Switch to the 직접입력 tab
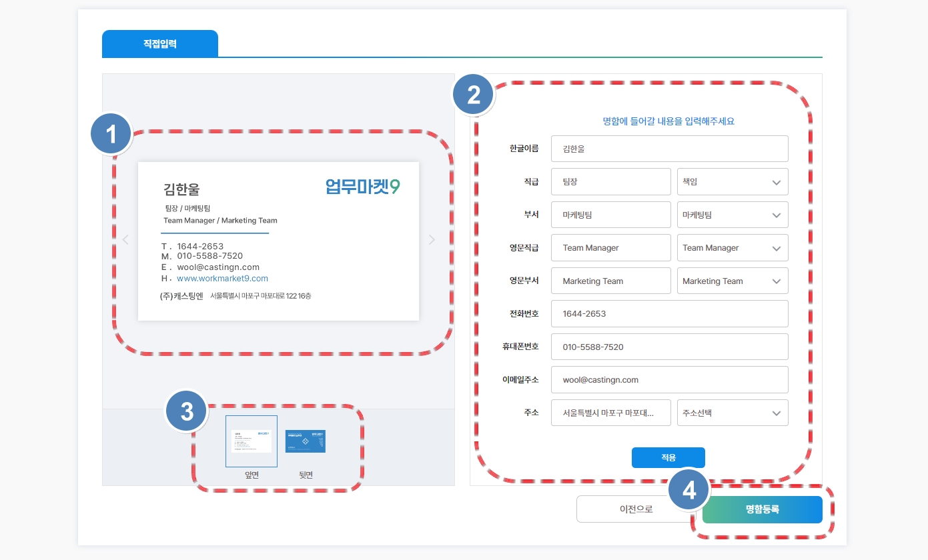 point(160,44)
